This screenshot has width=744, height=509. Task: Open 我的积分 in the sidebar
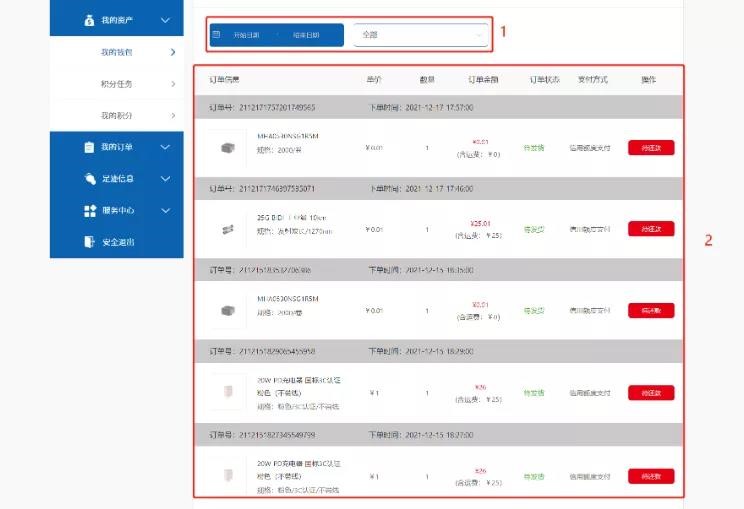pos(116,116)
